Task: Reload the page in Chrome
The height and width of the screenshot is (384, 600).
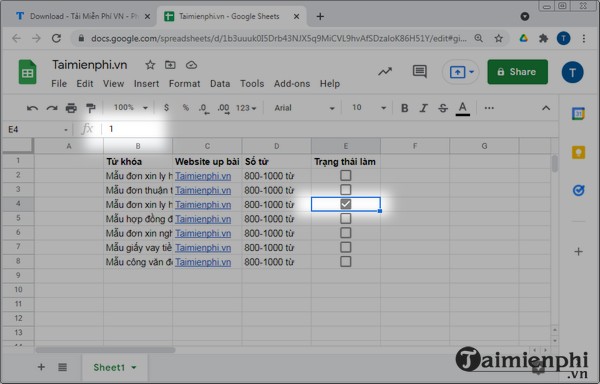Action: 56,38
